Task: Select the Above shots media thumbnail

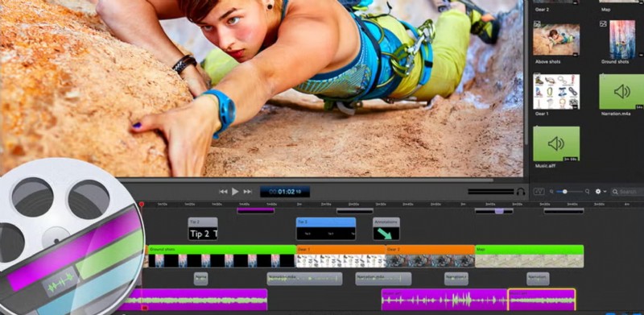Action: tap(556, 39)
